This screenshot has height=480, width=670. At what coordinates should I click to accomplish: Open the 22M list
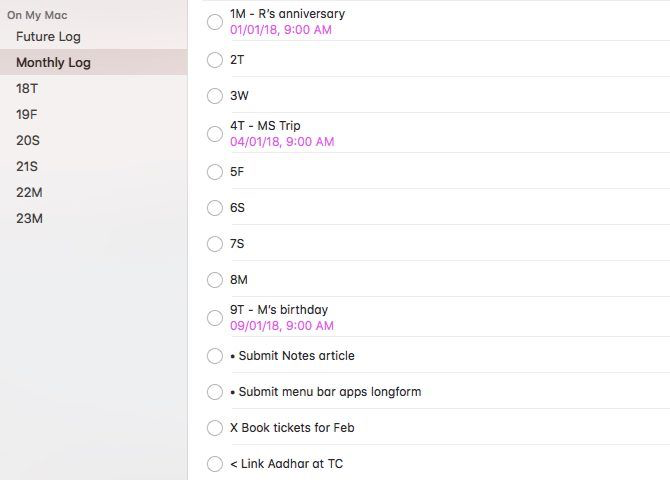coord(29,193)
